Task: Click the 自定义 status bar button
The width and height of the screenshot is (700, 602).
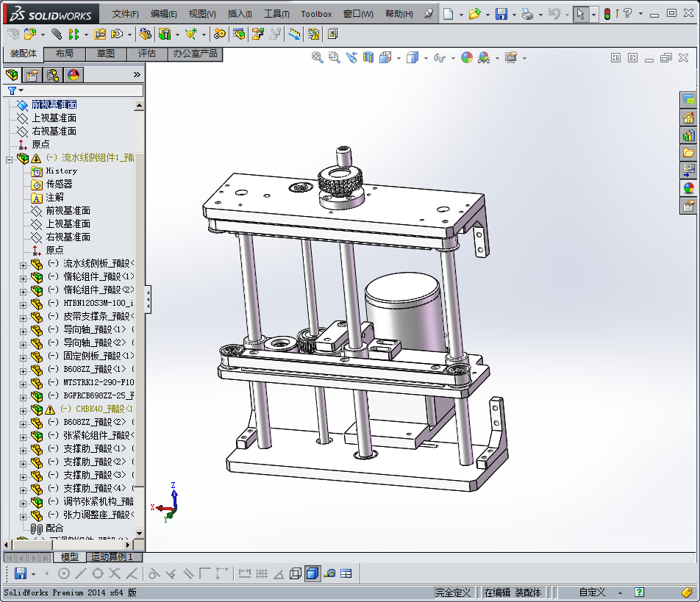Action: tap(592, 592)
